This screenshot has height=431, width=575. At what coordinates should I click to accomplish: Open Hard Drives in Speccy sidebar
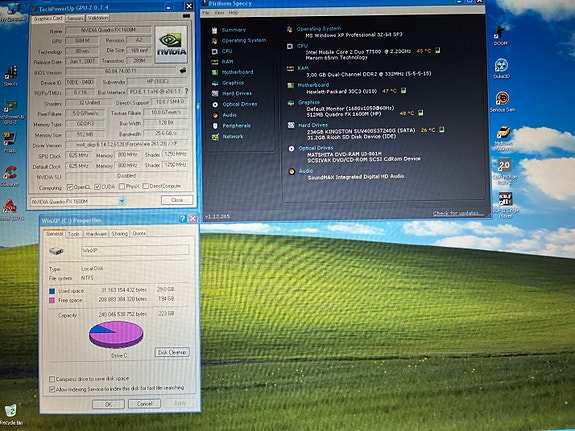click(237, 94)
